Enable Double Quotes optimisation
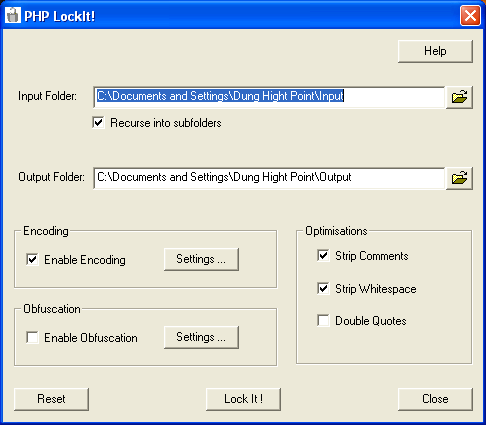The image size is (486, 425). (323, 321)
